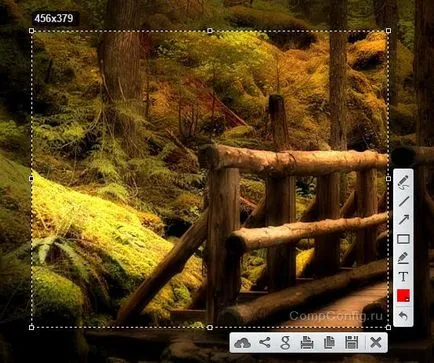Viewport: 434px width, 363px height.
Task: Click the bottom-left selection handle
Action: coord(32,327)
